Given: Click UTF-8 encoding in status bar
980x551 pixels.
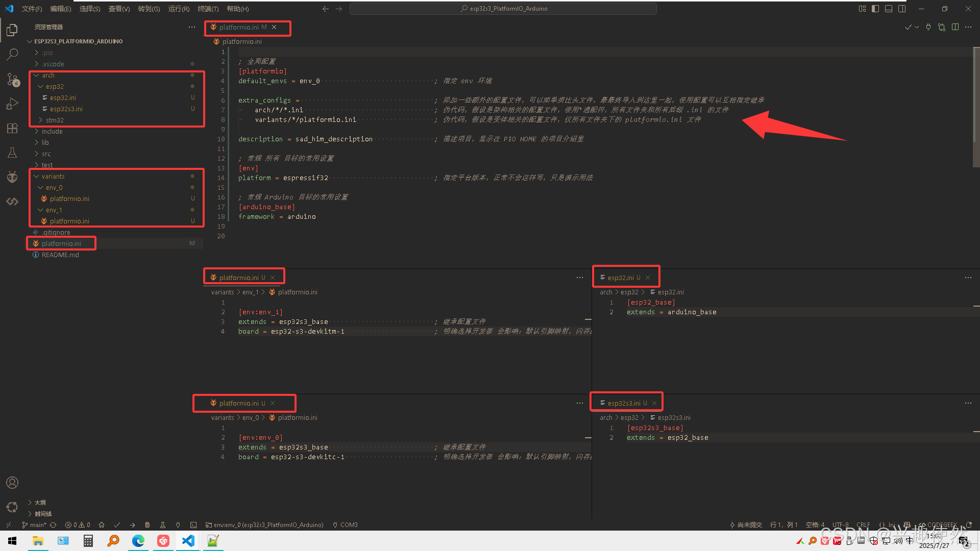Looking at the screenshot, I should tap(840, 524).
